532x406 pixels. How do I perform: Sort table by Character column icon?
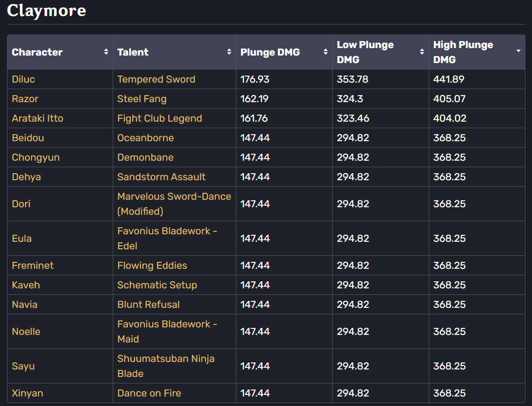click(106, 52)
